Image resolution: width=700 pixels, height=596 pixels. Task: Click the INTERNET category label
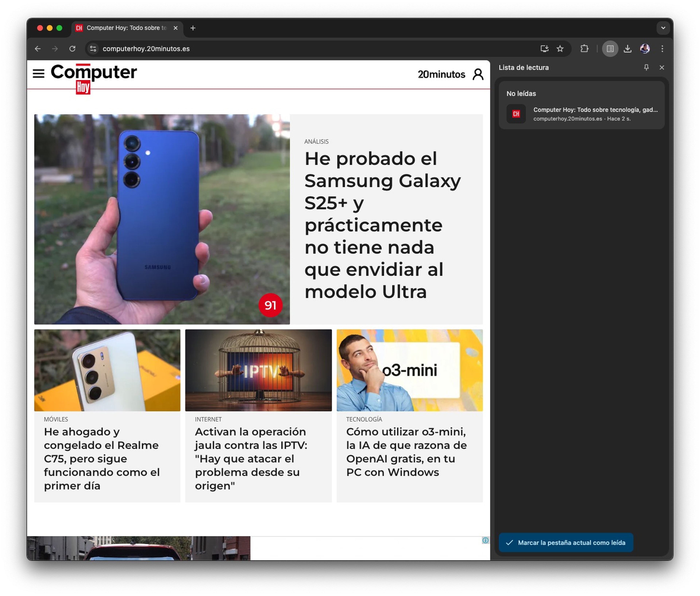click(x=208, y=419)
